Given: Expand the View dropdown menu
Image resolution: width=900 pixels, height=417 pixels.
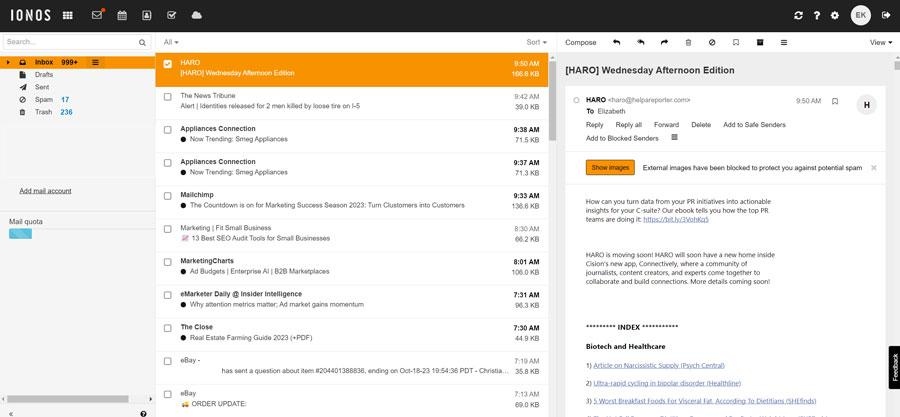Looking at the screenshot, I should [879, 42].
